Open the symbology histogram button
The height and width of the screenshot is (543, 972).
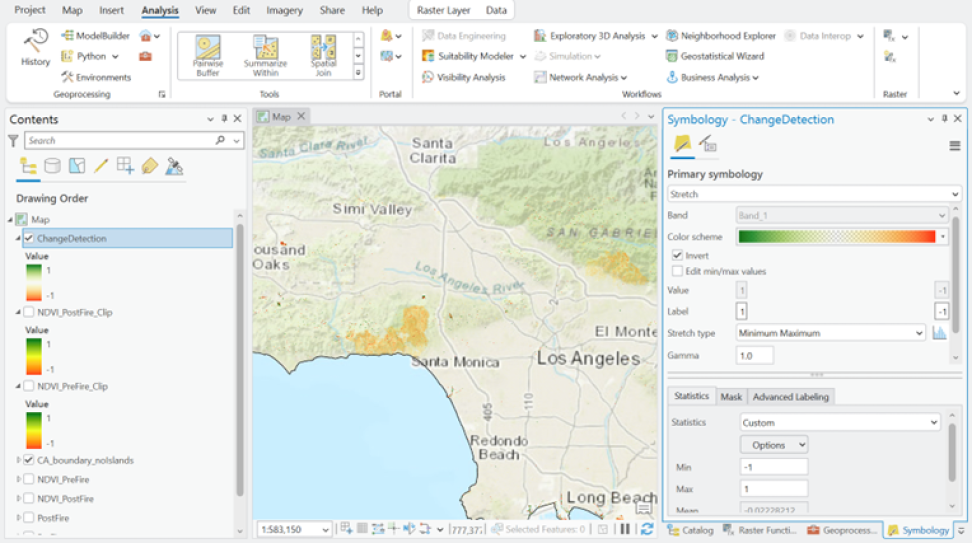click(939, 333)
